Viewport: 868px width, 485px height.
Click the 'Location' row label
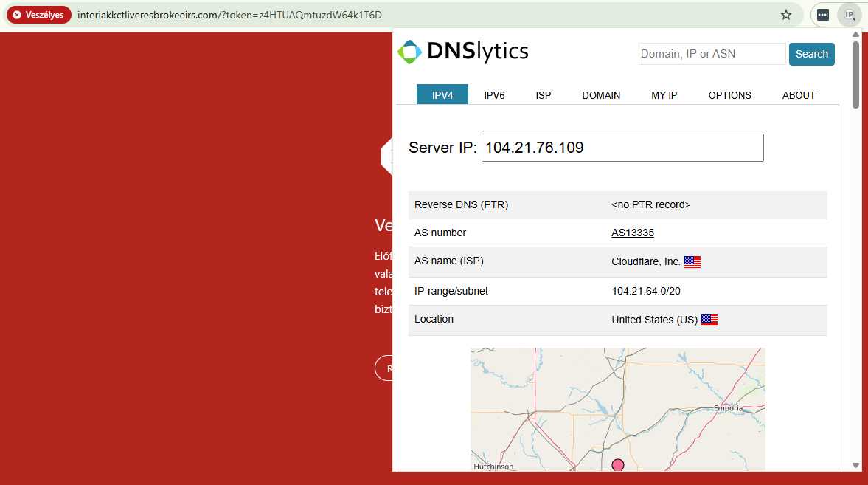(x=434, y=319)
